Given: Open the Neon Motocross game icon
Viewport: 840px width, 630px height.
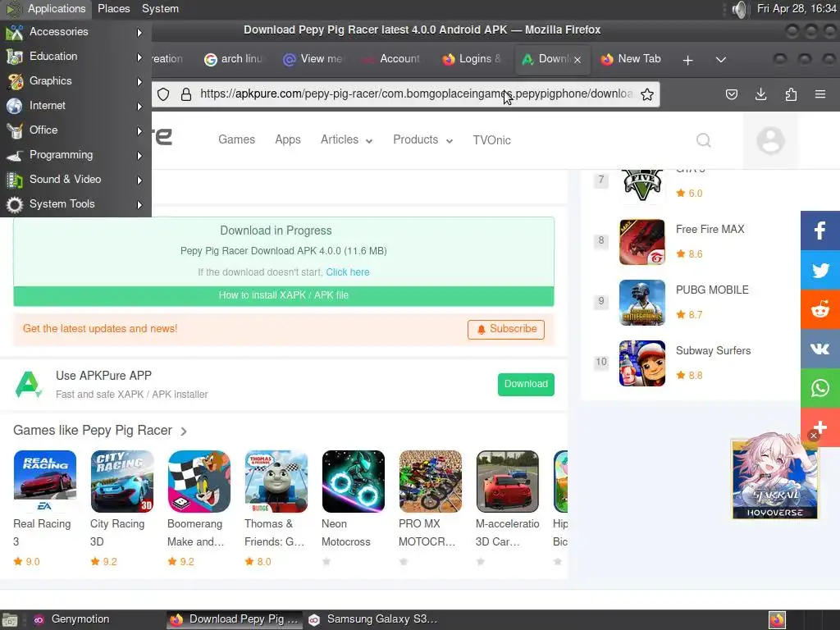Looking at the screenshot, I should pos(354,482).
